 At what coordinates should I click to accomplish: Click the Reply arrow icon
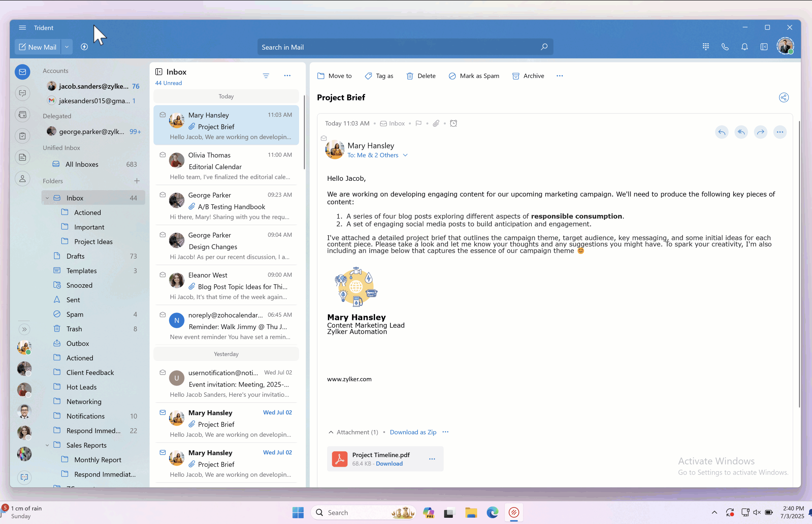[x=722, y=132]
